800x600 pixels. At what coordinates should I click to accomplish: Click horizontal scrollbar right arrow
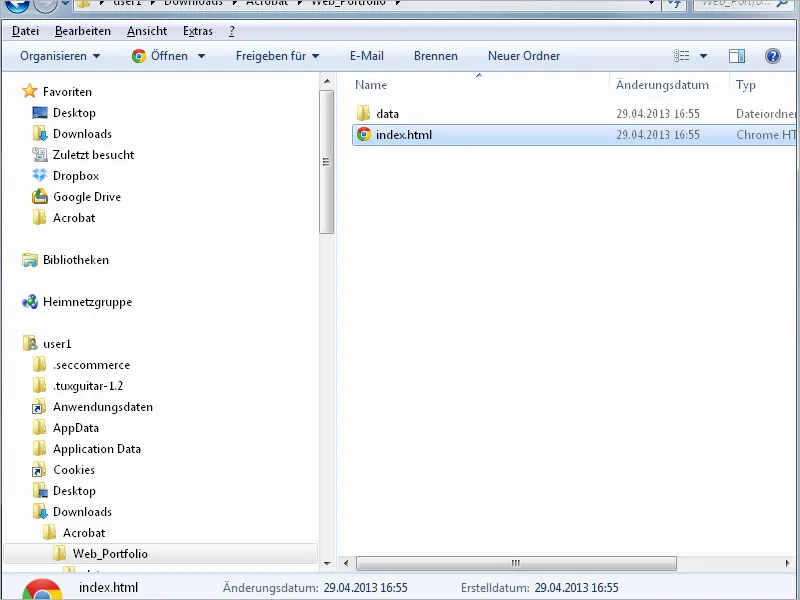click(x=787, y=563)
